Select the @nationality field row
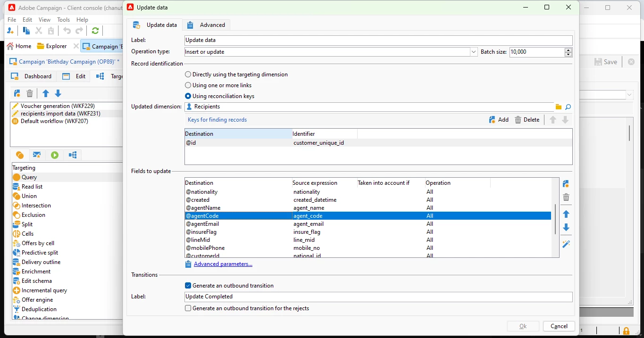This screenshot has width=644, height=338. tap(368, 192)
